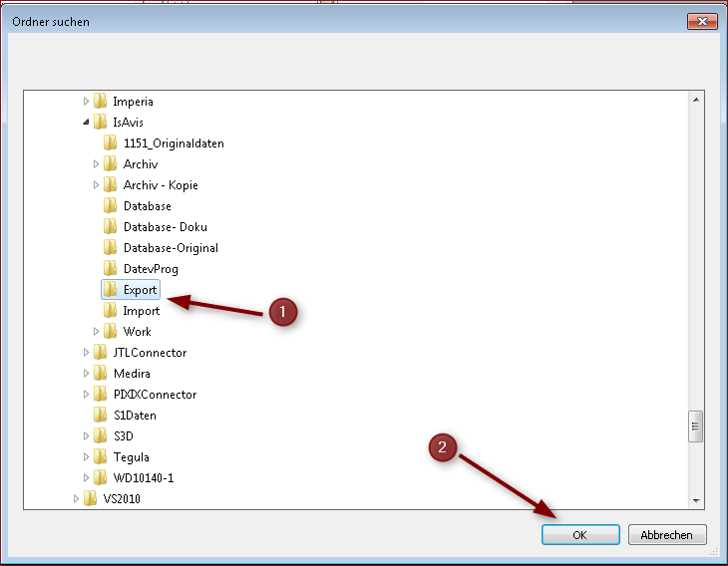Screen dimensions: 728x566
Task: Close the Ordner suchen dialog
Action: click(704, 21)
